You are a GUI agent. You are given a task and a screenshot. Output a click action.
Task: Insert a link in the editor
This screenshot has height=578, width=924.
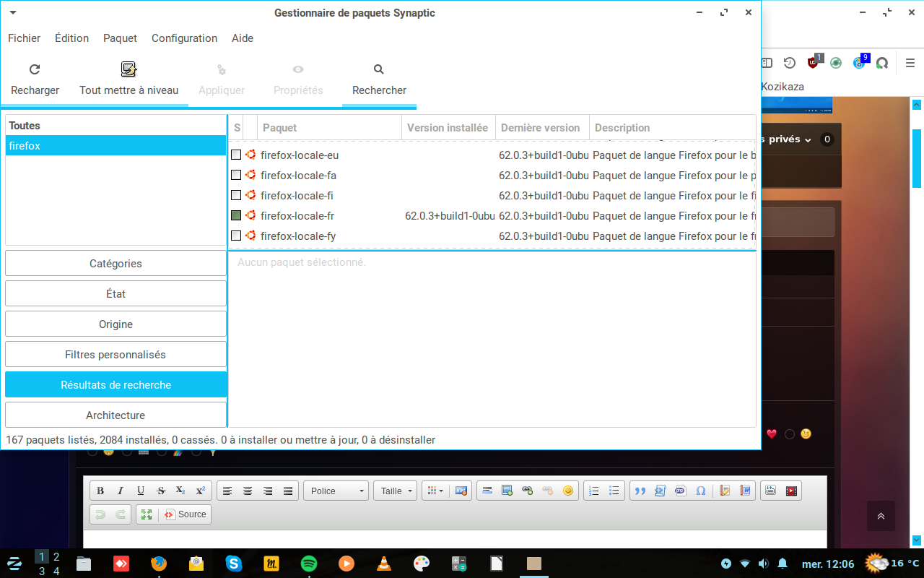point(528,491)
